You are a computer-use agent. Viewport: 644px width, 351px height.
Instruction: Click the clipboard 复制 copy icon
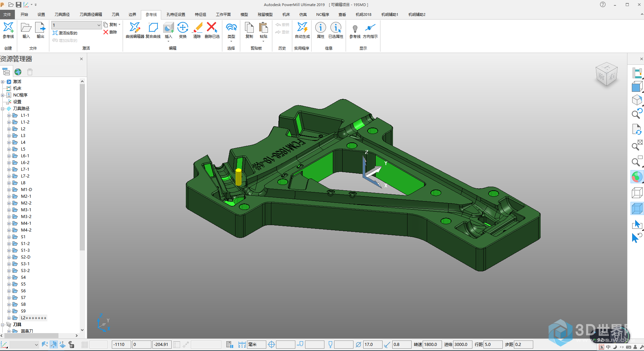(249, 28)
